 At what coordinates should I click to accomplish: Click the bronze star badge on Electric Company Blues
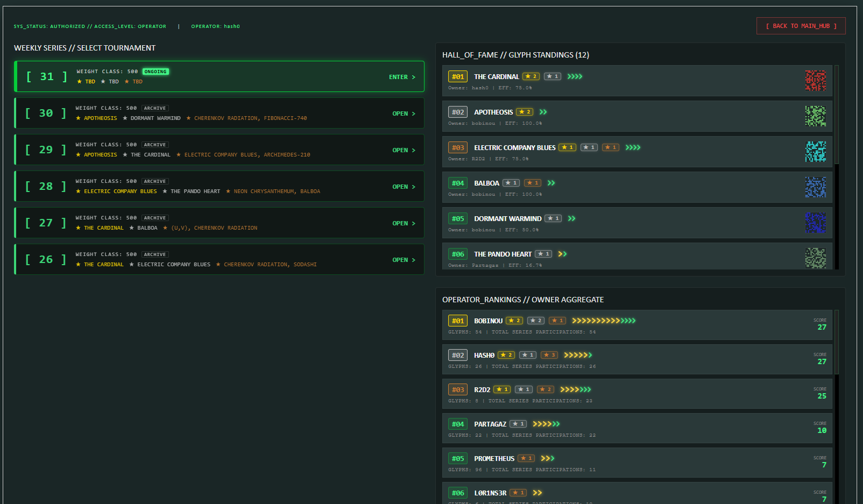[x=610, y=147]
